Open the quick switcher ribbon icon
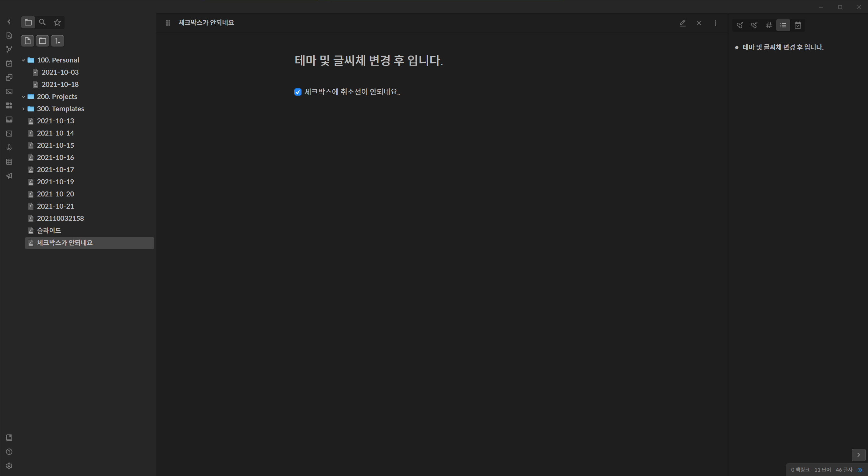This screenshot has height=476, width=868. 9,35
